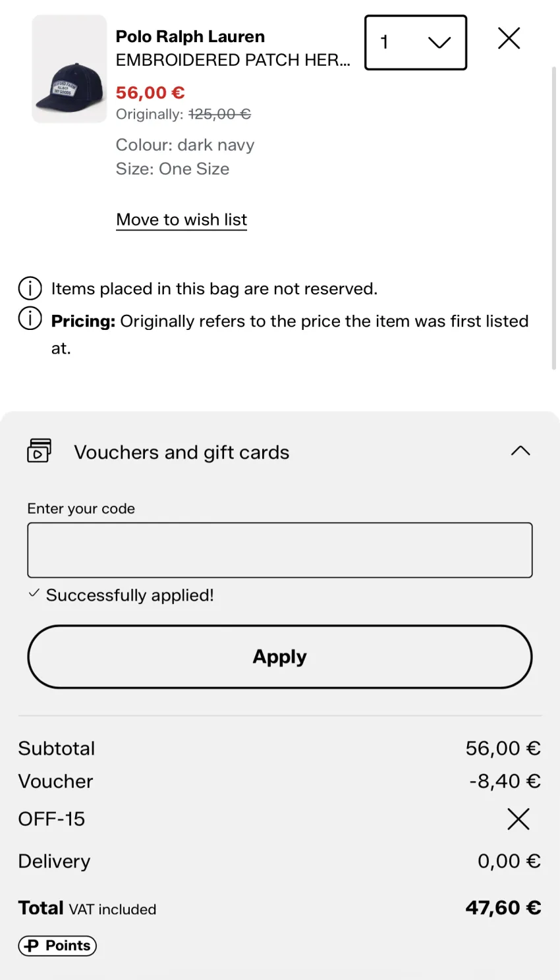Open the navy cap product thumbnail
This screenshot has height=980, width=560.
(69, 69)
